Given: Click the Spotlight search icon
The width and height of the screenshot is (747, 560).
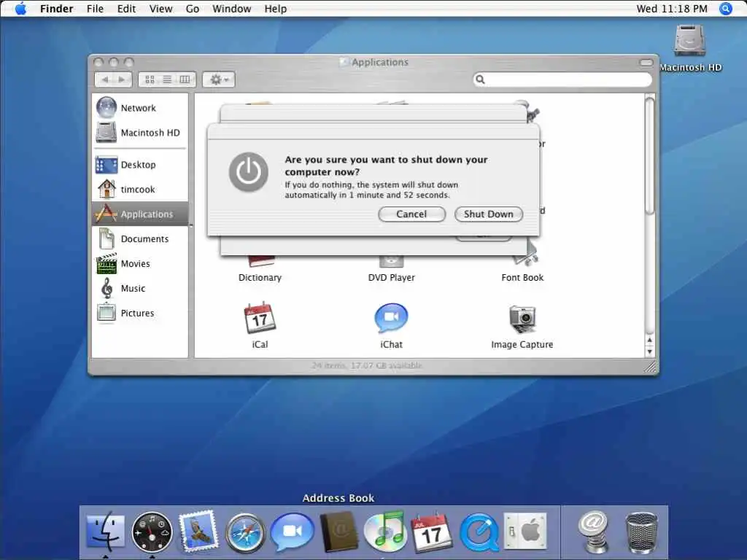Looking at the screenshot, I should 726,9.
